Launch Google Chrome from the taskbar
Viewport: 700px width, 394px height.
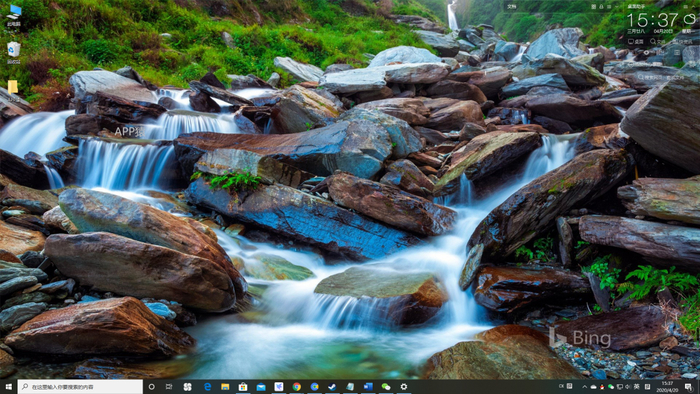point(297,387)
